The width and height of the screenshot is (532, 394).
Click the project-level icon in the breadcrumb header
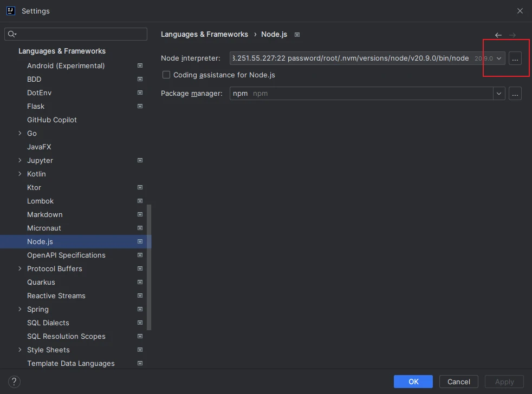[x=297, y=35]
